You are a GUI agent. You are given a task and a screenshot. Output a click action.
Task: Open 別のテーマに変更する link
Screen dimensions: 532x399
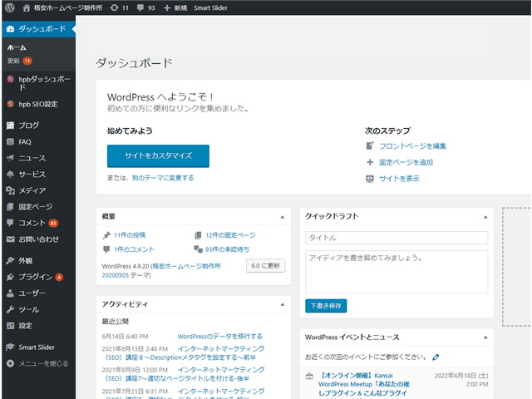pyautogui.click(x=163, y=178)
